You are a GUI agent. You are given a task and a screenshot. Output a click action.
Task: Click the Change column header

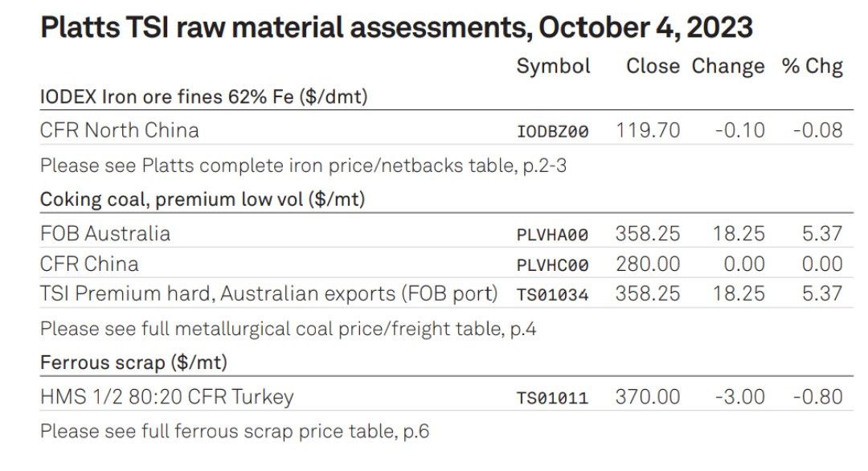[728, 67]
